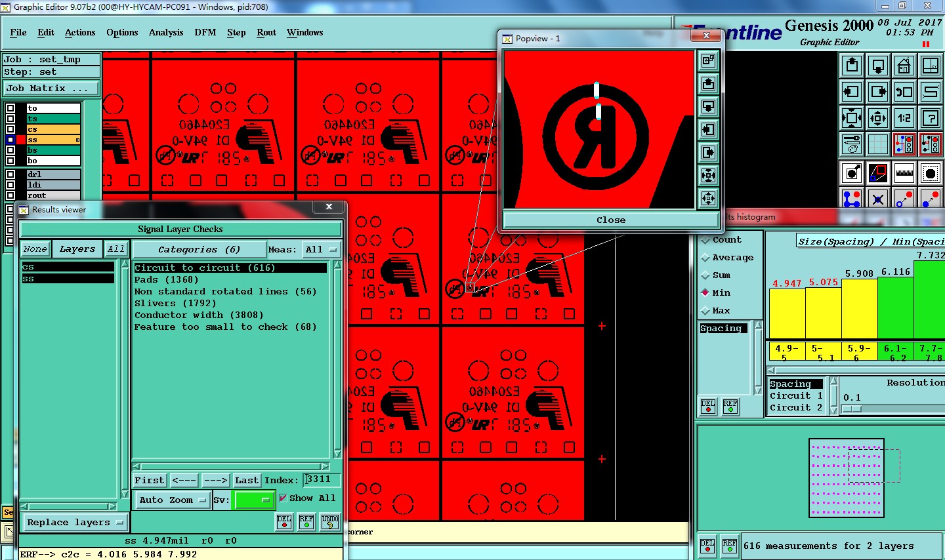Click the UNDO icon in Results viewer

[x=330, y=522]
